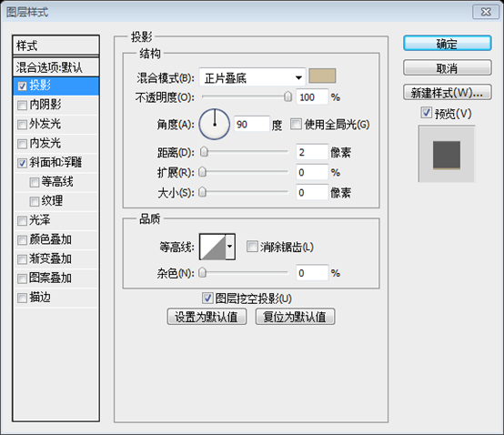
Task: Enable the 纹理 sub-style checkbox
Action: [x=34, y=202]
